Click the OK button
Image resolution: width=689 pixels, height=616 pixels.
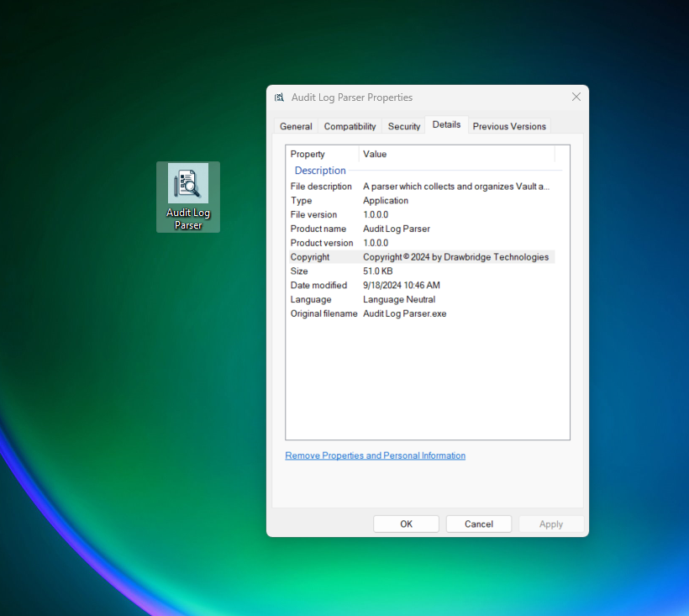click(406, 524)
